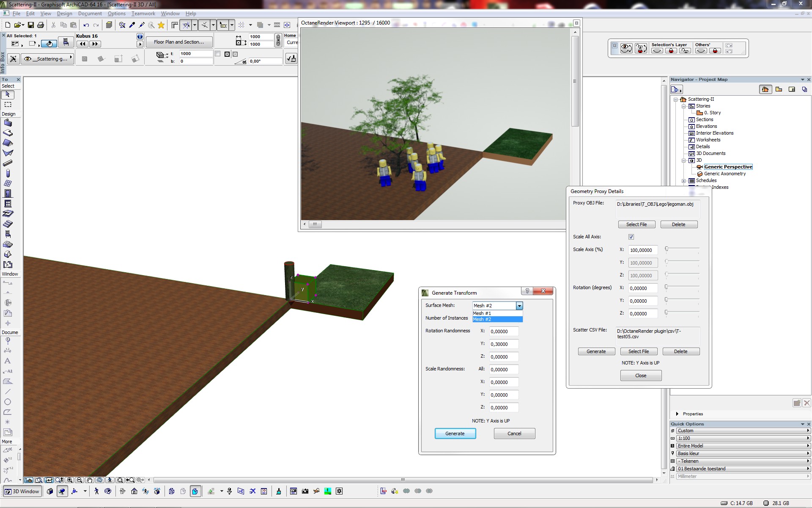Click the Save floppy disk icon
The image size is (812, 508).
click(30, 25)
